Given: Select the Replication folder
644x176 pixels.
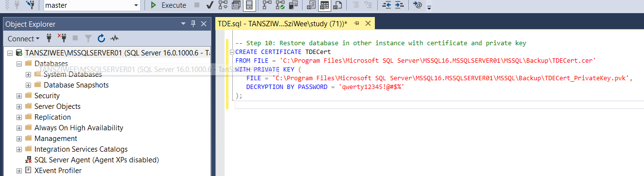Looking at the screenshot, I should pos(52,117).
